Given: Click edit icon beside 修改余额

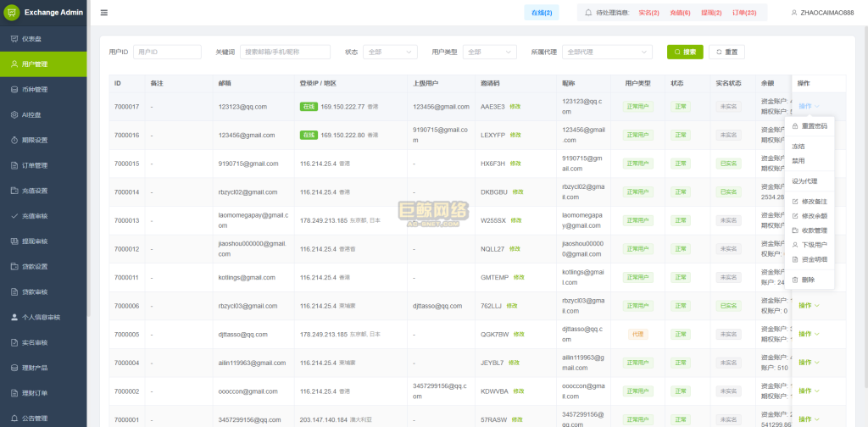Looking at the screenshot, I should pyautogui.click(x=795, y=216).
